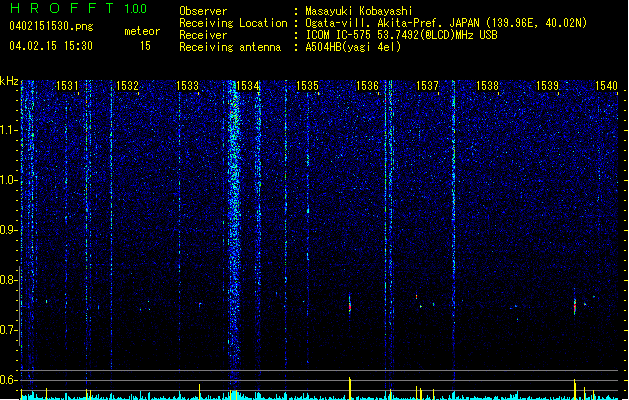Click time marker 1533
The width and height of the screenshot is (629, 400).
187,86
